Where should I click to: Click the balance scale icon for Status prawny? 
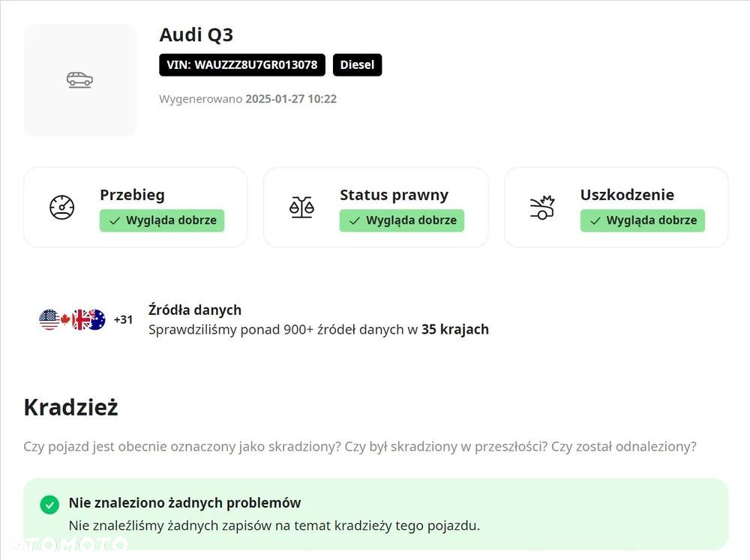(301, 207)
